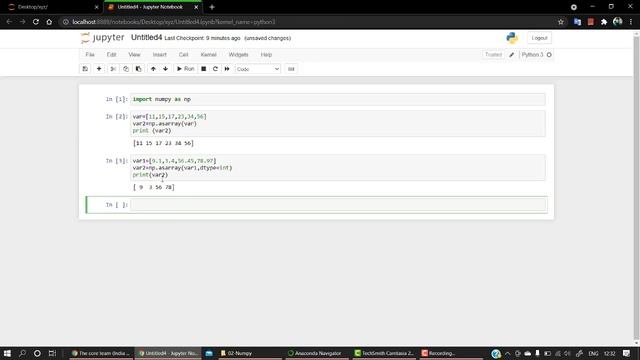Open the browser three-dot menu
Screen dimensions: 640x360
[x=631, y=22]
